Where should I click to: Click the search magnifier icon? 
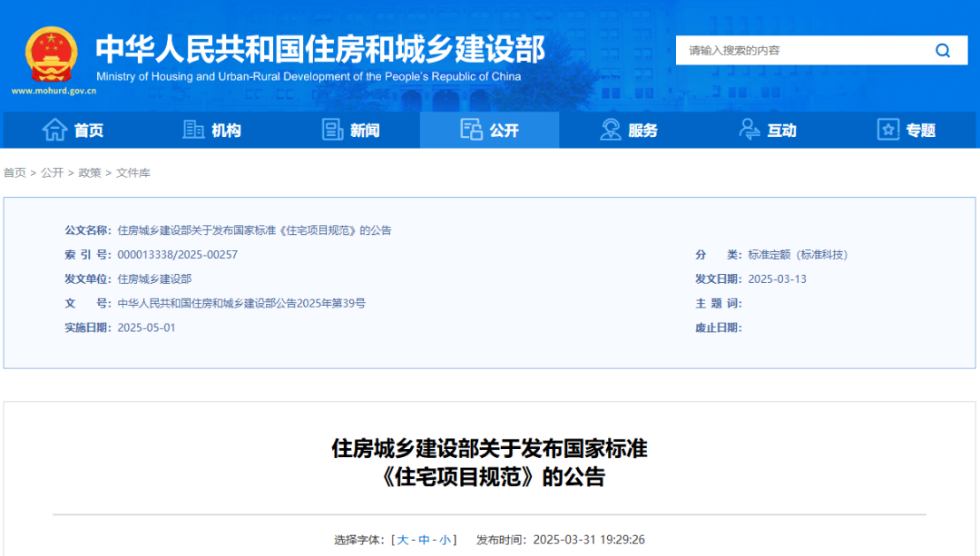click(943, 50)
